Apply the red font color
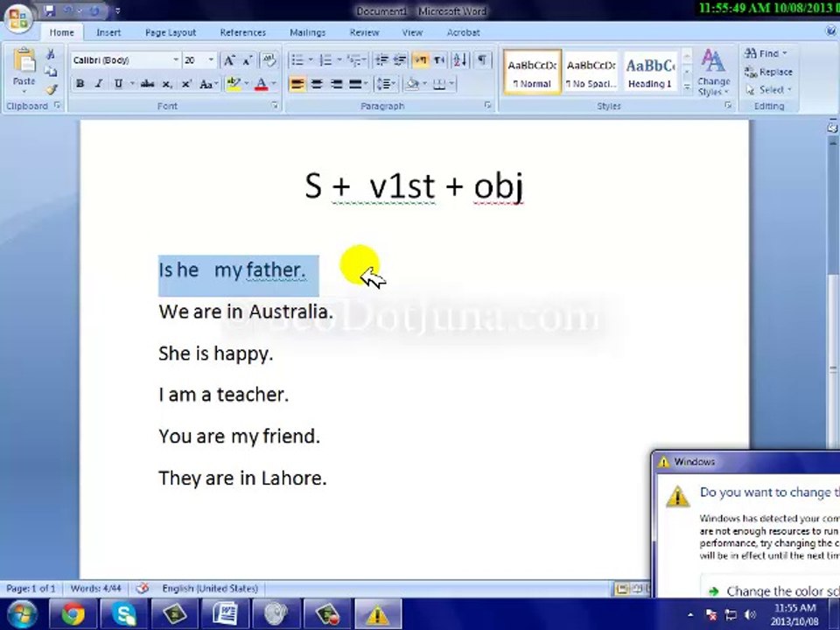Screen dimensions: 840x630 point(261,84)
